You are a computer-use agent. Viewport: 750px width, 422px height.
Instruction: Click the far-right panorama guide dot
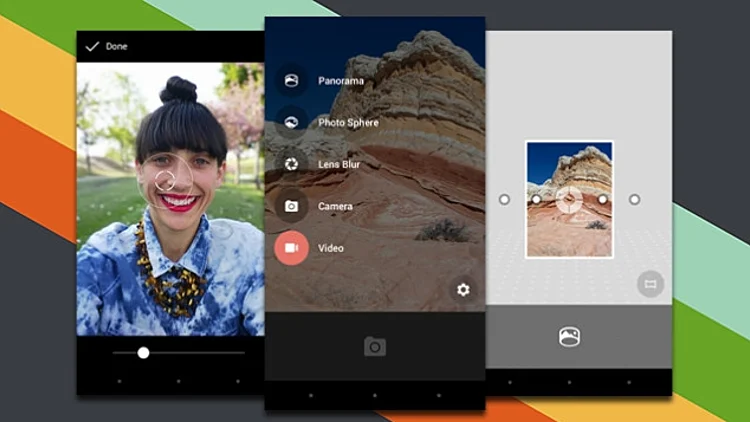634,200
